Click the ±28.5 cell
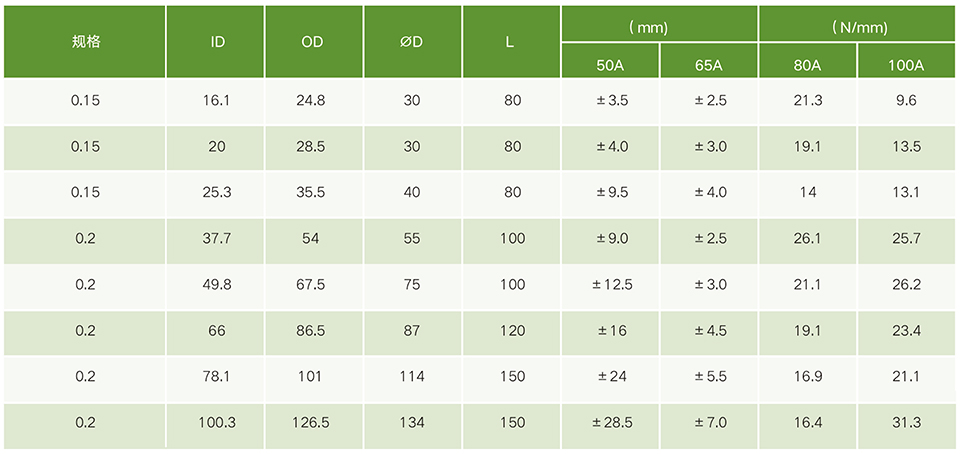Image resolution: width=960 pixels, height=454 pixels. click(x=610, y=423)
